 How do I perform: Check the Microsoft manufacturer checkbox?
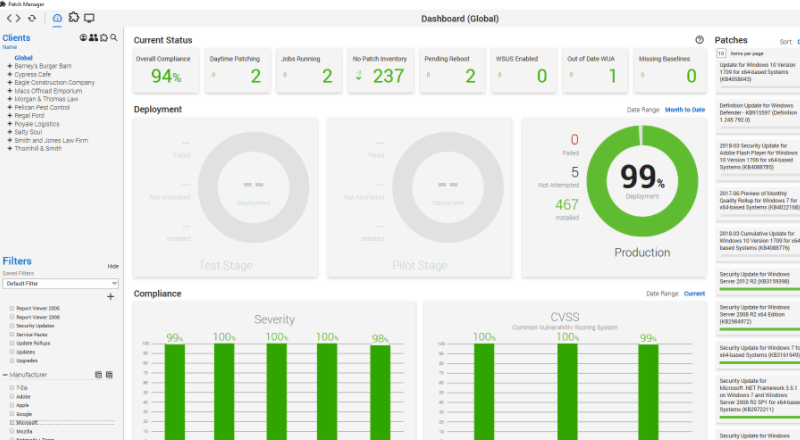pos(12,423)
